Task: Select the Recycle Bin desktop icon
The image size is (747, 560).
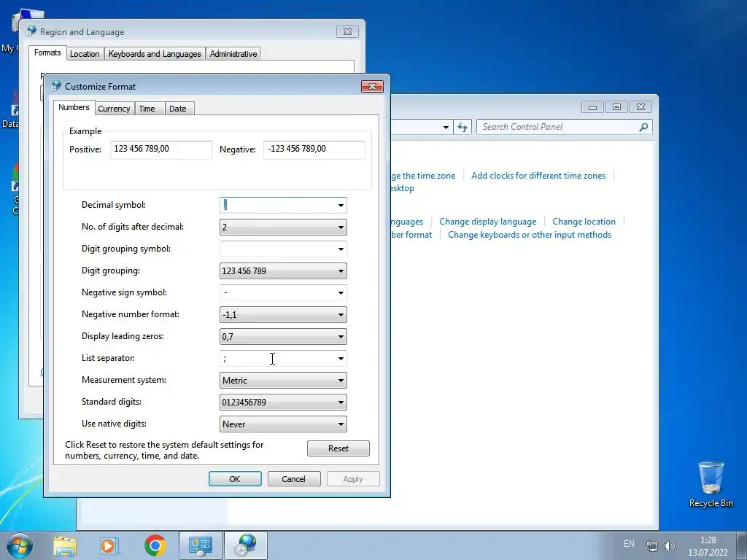Action: coord(711,484)
